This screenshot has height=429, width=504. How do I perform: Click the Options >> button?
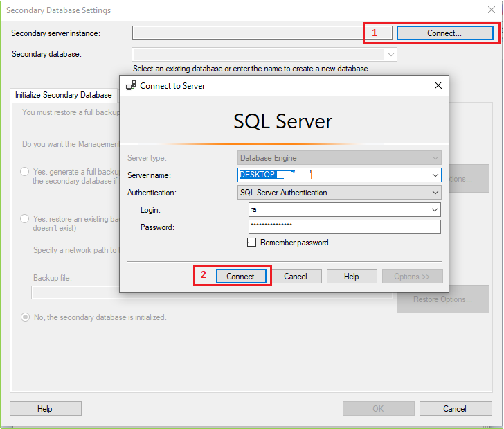pyautogui.click(x=412, y=277)
